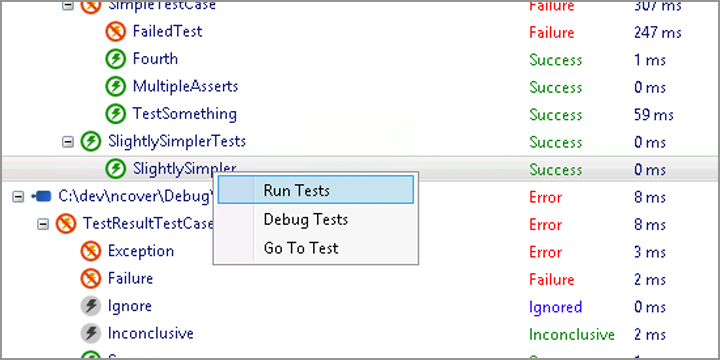Select Go To Test menu entry
This screenshot has width=720, height=360.
click(315, 248)
